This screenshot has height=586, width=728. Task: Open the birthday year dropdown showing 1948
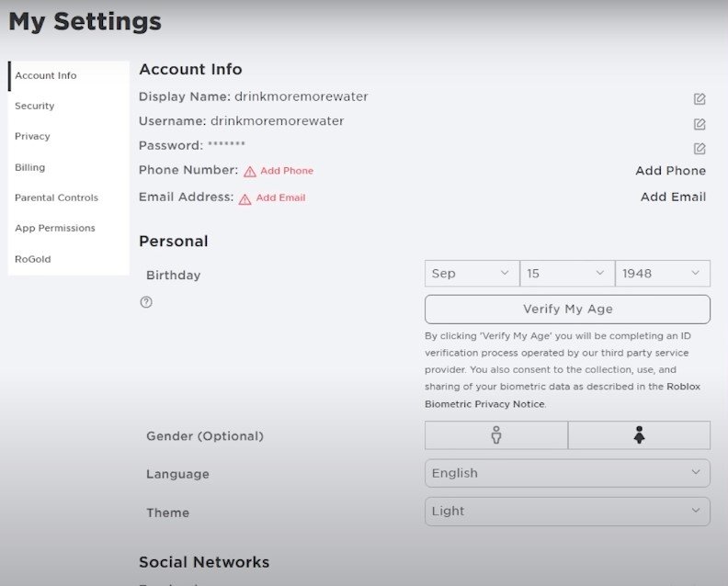663,274
